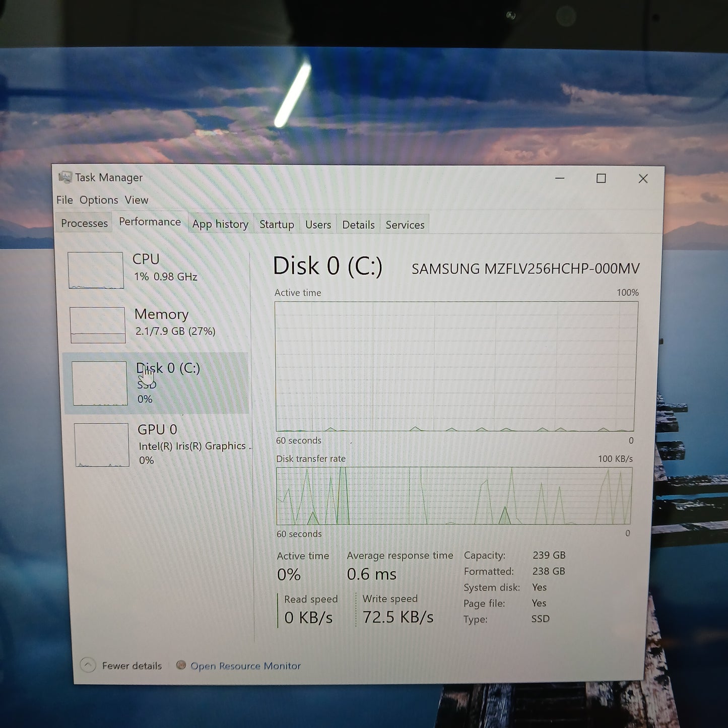Click the Disk Active time graph

(456, 366)
